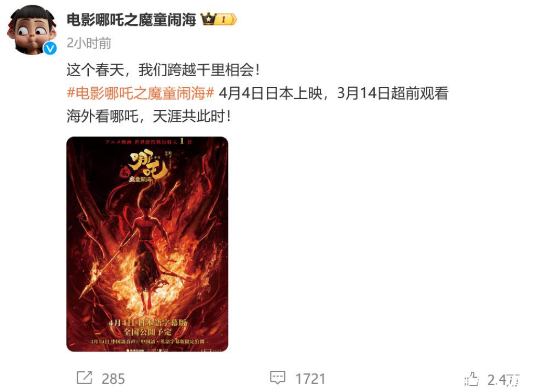Click the gold crown membership icon
Image resolution: width=559 pixels, height=392 pixels.
[x=209, y=19]
